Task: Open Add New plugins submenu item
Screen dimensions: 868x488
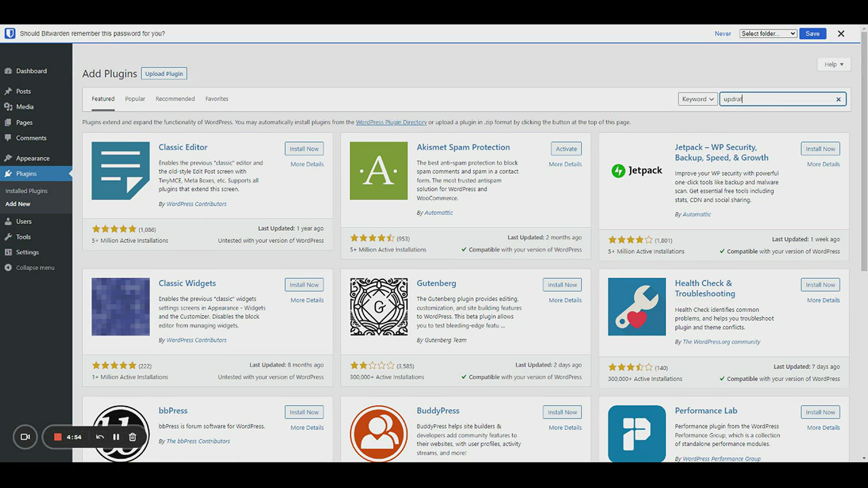Action: 18,204
